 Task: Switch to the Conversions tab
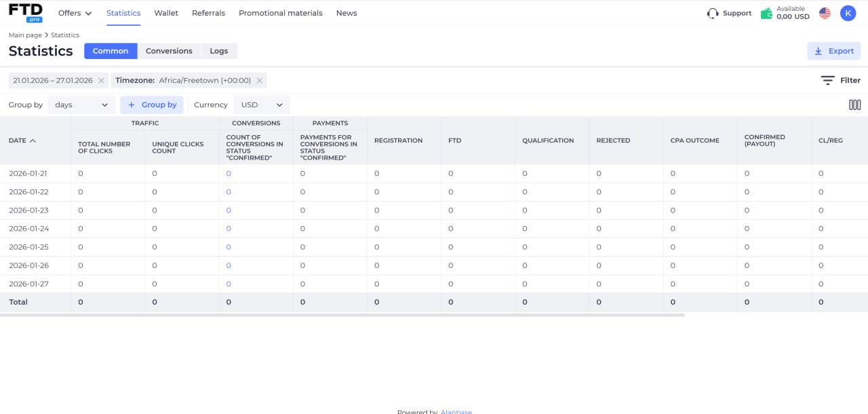pyautogui.click(x=169, y=51)
